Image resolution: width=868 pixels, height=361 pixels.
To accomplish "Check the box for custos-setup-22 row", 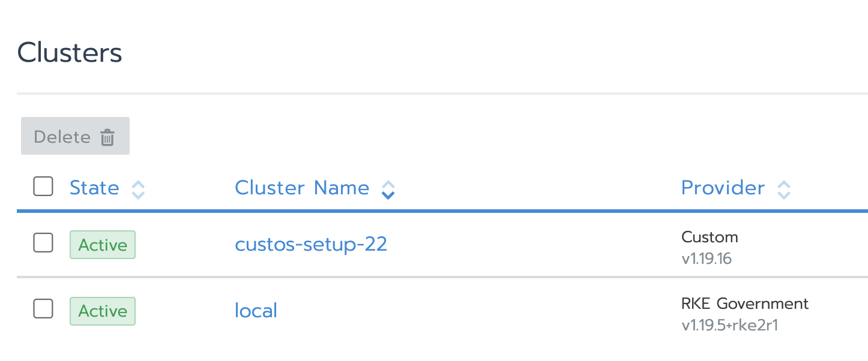I will [43, 243].
